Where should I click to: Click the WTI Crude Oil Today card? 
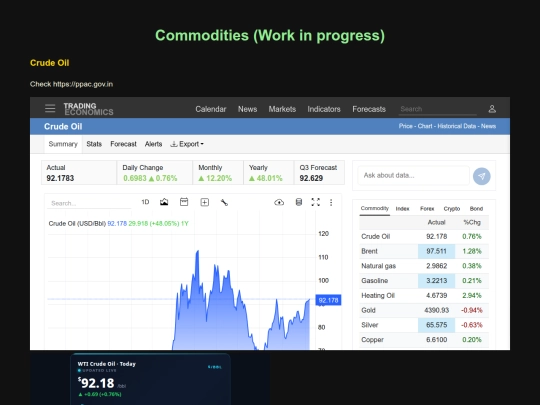150,379
